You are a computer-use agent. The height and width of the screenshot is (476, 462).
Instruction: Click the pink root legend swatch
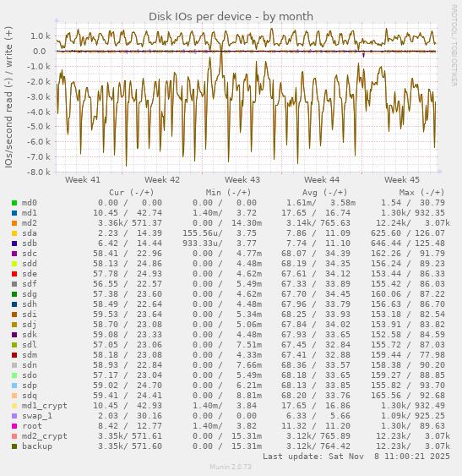click(14, 426)
